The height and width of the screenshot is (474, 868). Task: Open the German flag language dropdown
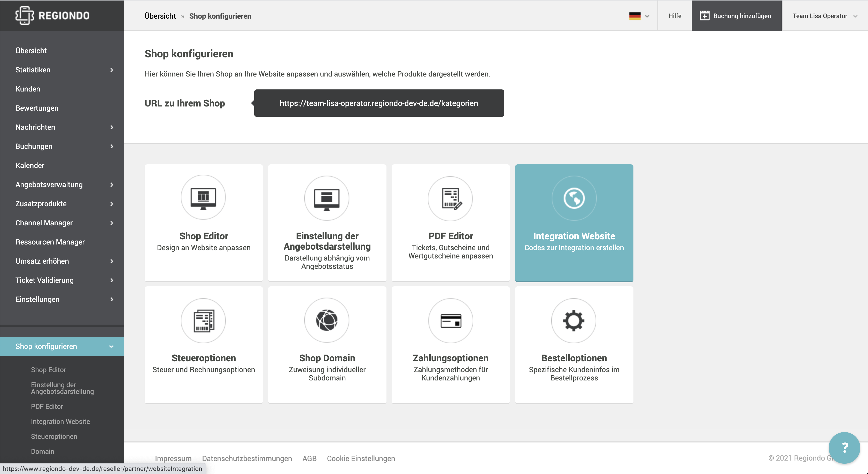pyautogui.click(x=639, y=16)
